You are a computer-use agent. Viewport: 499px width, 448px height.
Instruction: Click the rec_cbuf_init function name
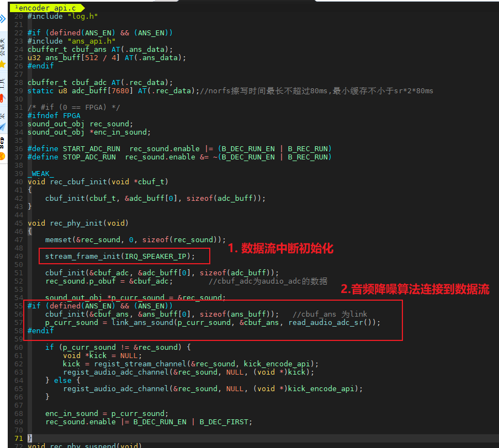(79, 182)
